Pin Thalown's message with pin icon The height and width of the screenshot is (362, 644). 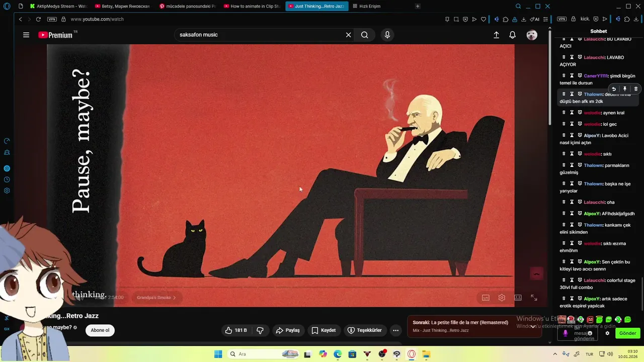(x=625, y=89)
